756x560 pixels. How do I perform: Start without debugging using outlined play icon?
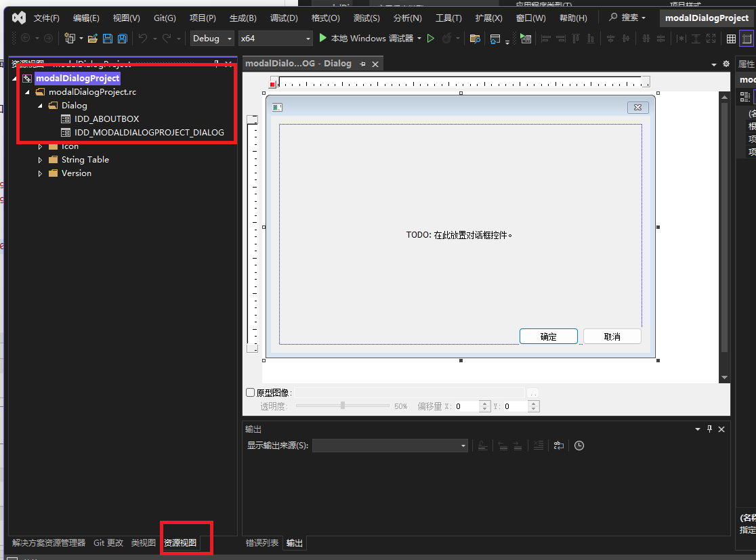pos(430,39)
